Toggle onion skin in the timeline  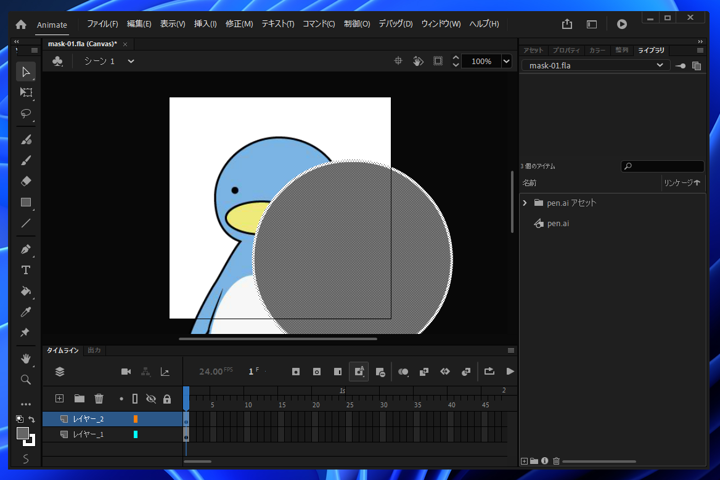tap(403, 372)
